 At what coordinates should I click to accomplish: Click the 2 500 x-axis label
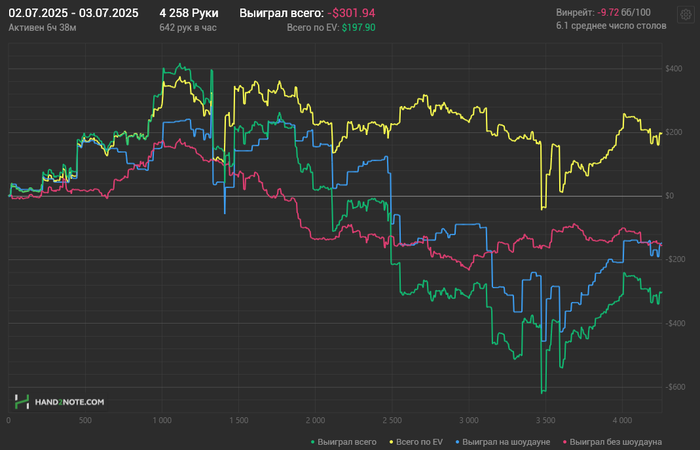tap(392, 421)
